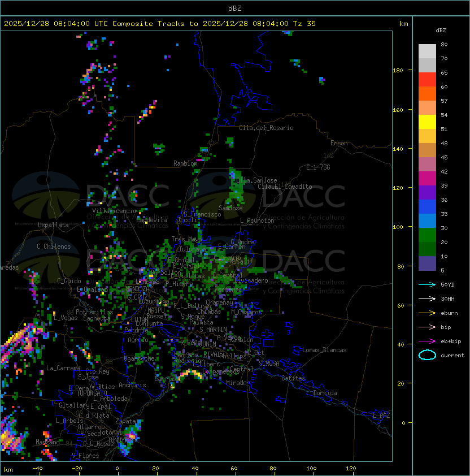Viewport: 470px width, 476px height.
Task: Click the yellow-orange storm cell near Carrizal
Action: tap(190, 374)
